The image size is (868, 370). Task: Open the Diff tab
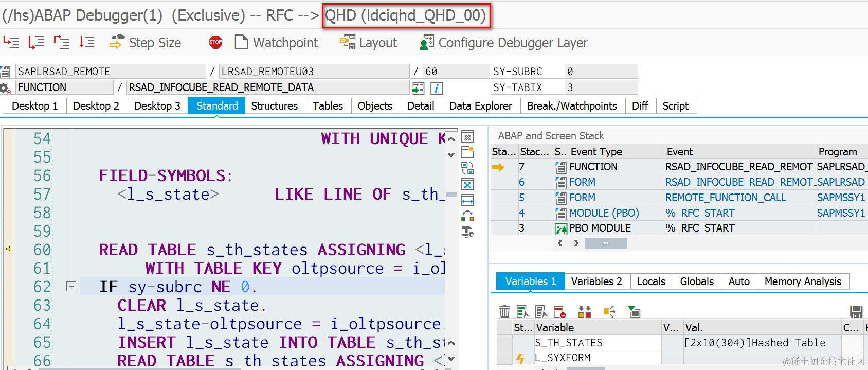coord(640,106)
